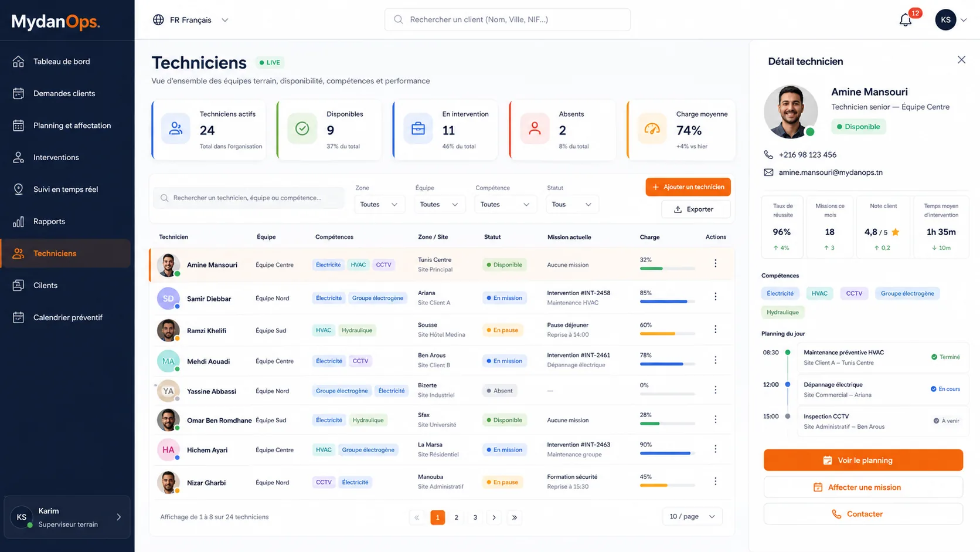Open actions menu for Samir Djebbar
The image size is (980, 552).
[x=715, y=297]
